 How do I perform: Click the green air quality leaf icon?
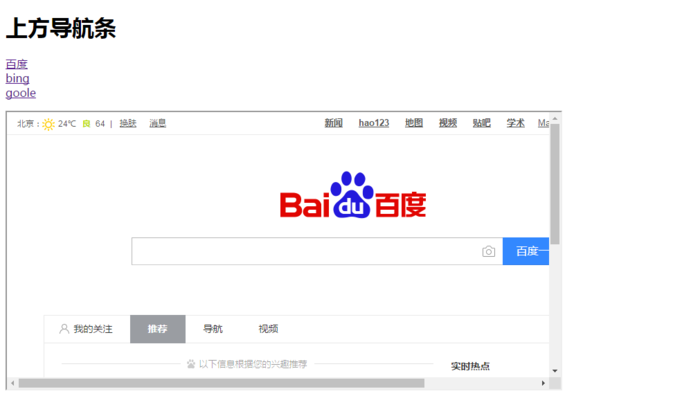click(x=87, y=124)
